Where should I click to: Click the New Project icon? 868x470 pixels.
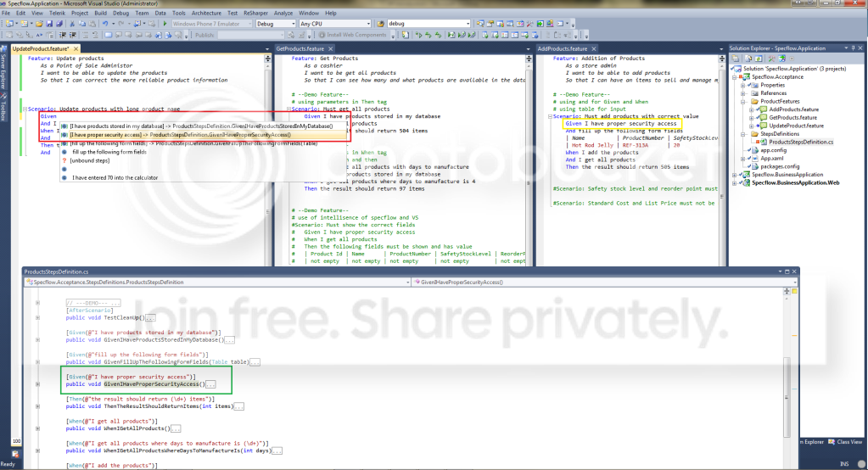[9, 24]
